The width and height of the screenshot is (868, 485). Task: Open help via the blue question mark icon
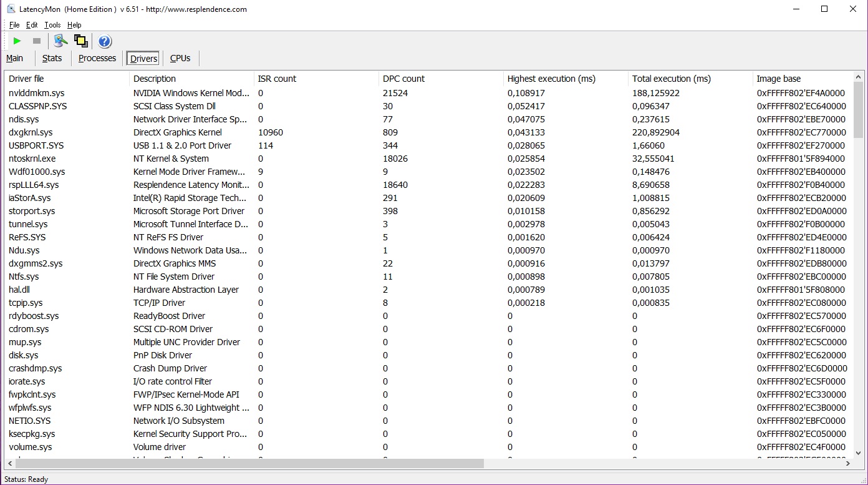point(105,41)
